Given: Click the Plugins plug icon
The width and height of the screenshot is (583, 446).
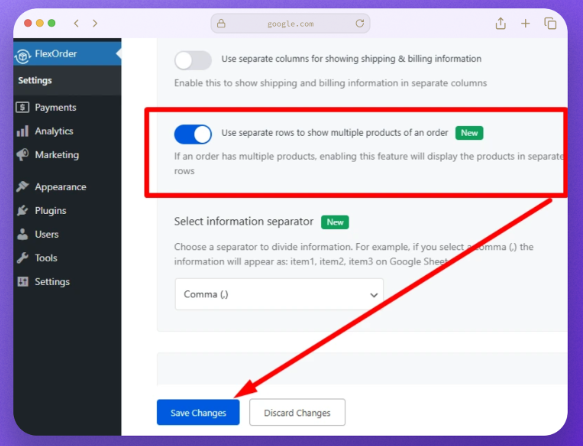Looking at the screenshot, I should [23, 210].
